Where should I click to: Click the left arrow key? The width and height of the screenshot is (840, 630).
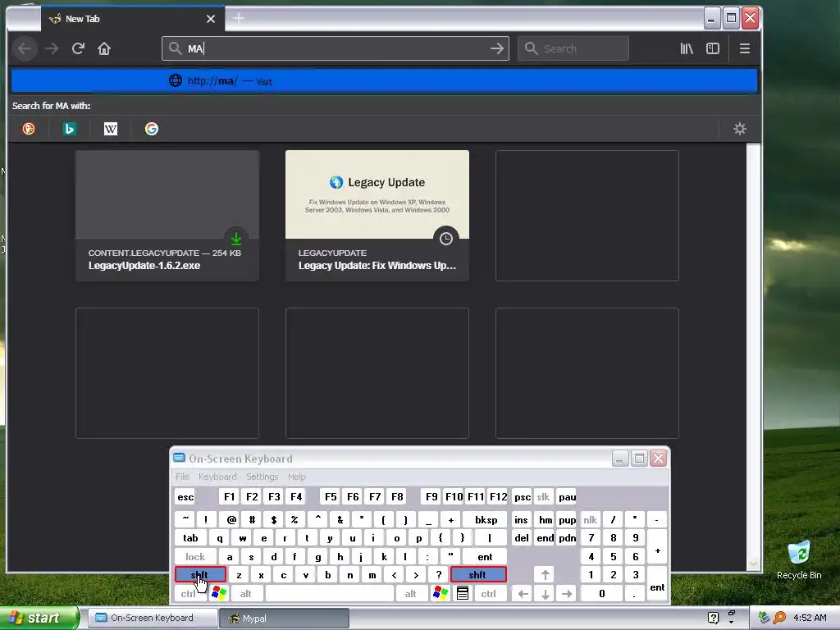(523, 593)
